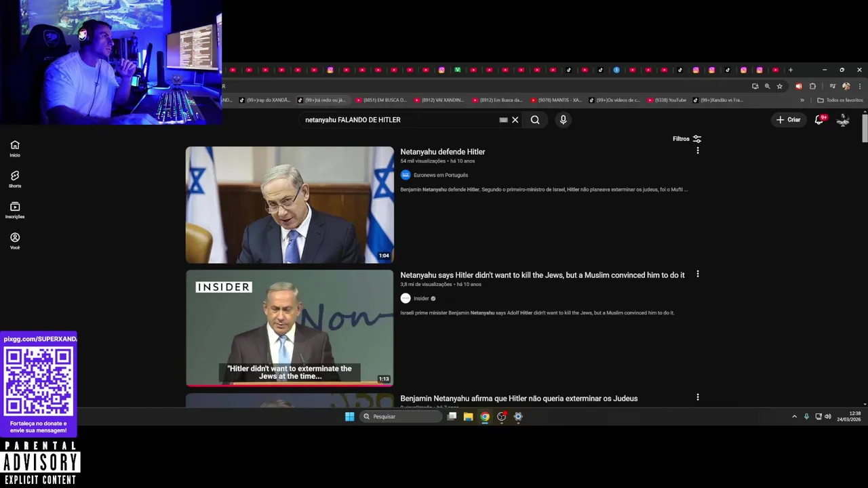868x488 pixels.
Task: Click the Insider channel avatar
Action: coord(406,298)
